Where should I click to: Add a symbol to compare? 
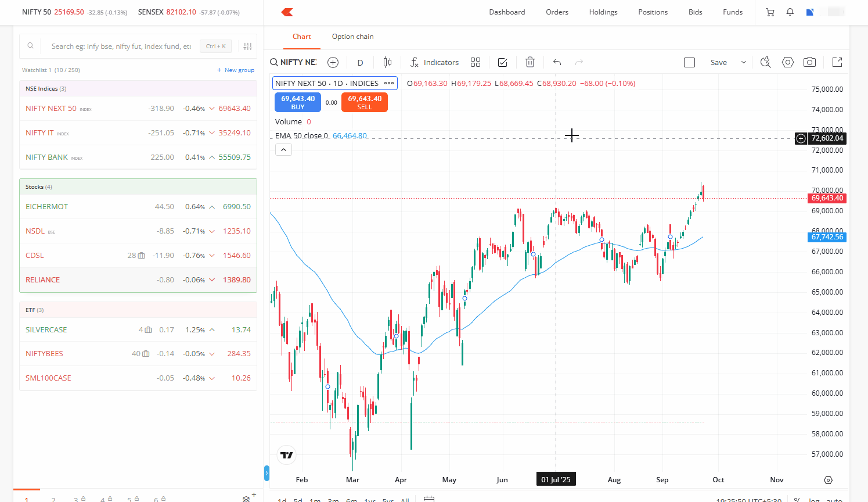(x=333, y=62)
